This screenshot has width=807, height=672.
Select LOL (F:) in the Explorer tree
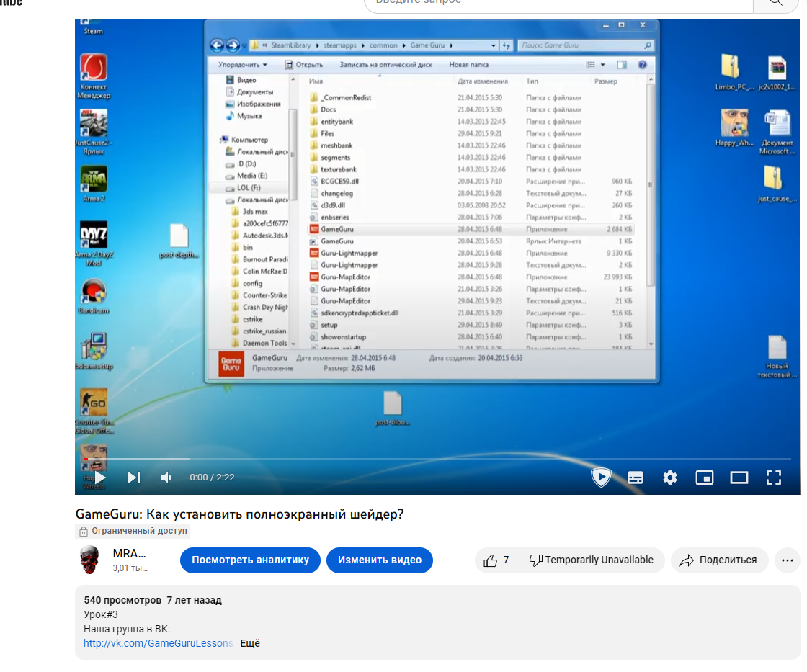tap(249, 188)
